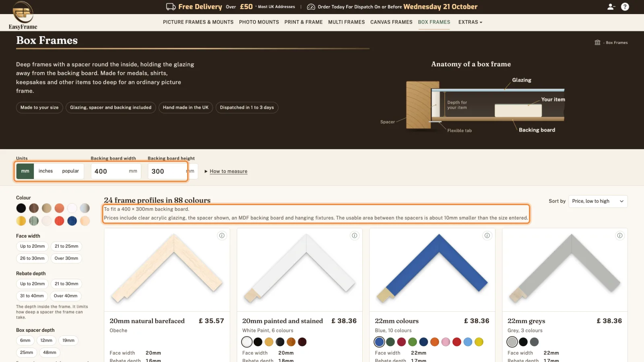
Task: Select mm units
Action: tap(25, 171)
